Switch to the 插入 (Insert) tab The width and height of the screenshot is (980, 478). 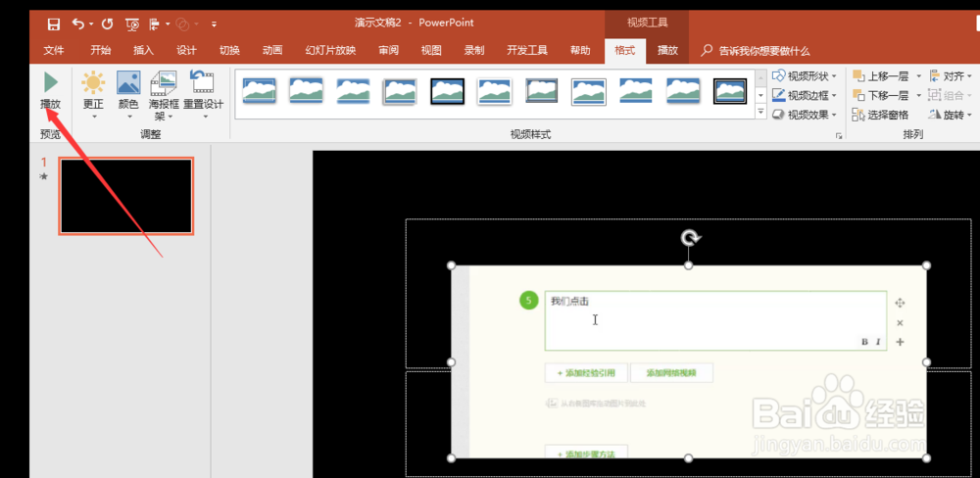click(x=144, y=51)
